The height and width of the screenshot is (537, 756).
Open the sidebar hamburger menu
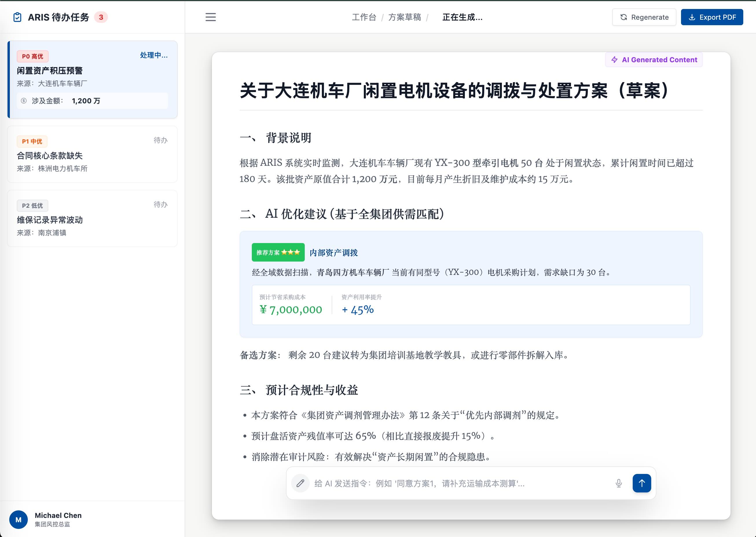[x=210, y=17]
